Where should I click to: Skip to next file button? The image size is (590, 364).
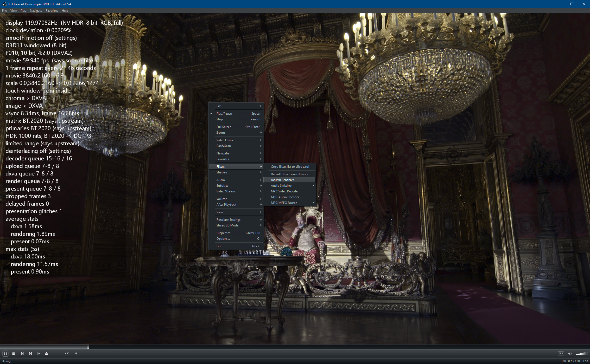(x=30, y=354)
